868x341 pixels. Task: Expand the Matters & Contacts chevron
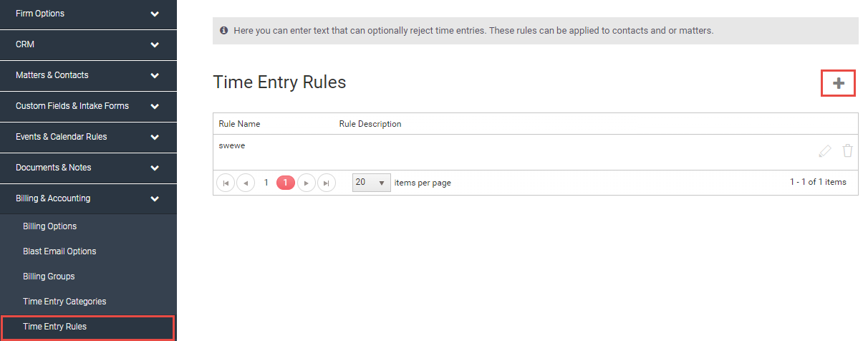pos(155,75)
